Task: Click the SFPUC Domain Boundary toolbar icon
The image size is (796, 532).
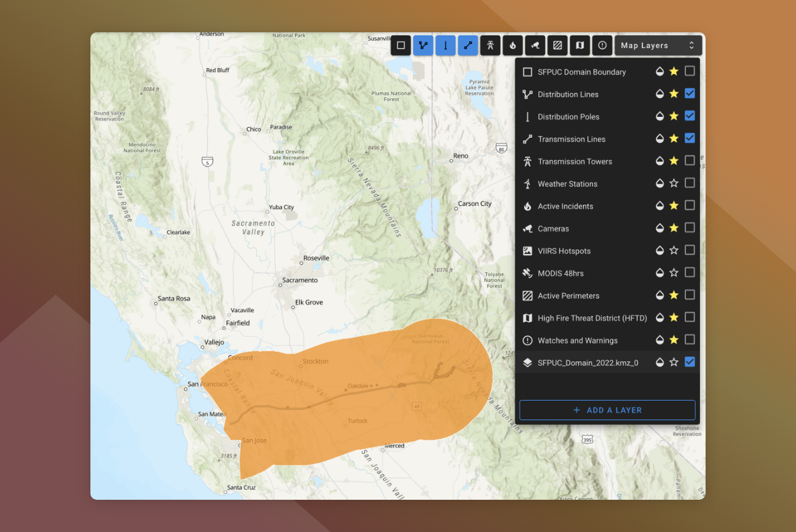Action: coord(401,45)
